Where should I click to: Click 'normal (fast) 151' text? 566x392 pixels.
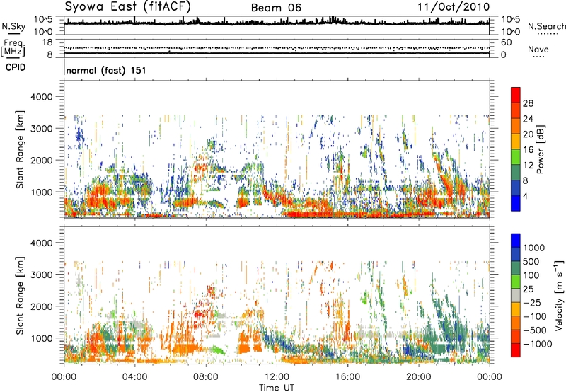tap(106, 70)
